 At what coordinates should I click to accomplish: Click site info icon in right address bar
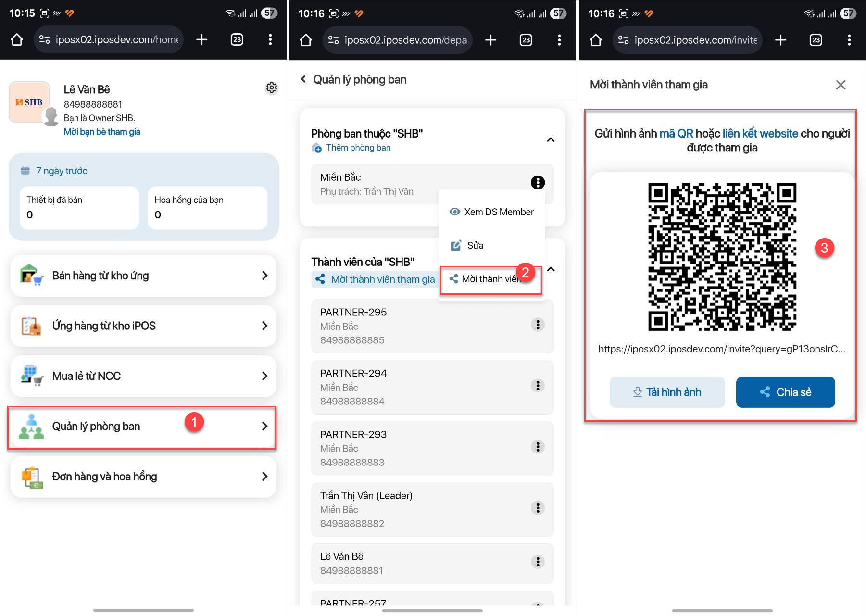pos(623,40)
